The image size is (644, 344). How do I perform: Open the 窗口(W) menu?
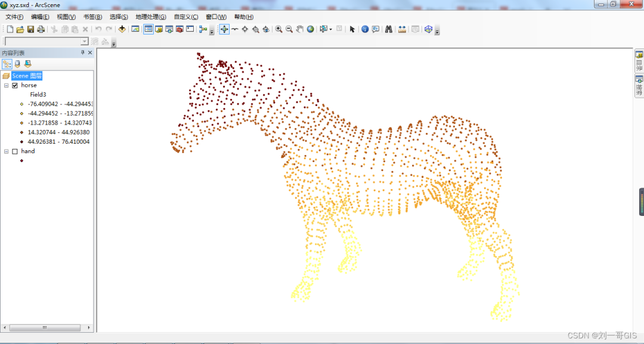click(216, 17)
